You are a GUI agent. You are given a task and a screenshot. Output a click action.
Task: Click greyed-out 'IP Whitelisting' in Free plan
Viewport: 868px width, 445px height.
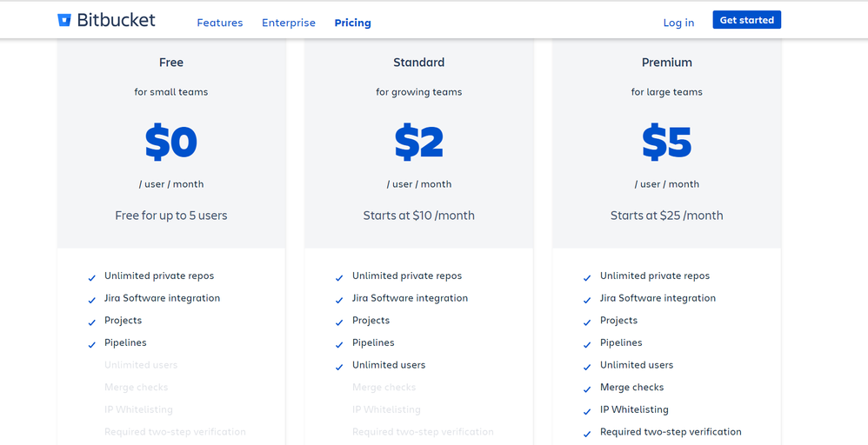click(138, 409)
